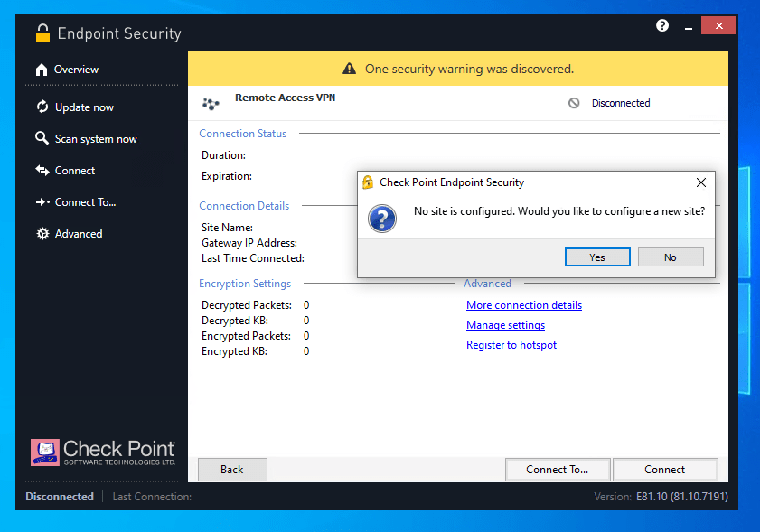Open Advanced settings via the gear icon
This screenshot has width=760, height=532.
[x=42, y=233]
